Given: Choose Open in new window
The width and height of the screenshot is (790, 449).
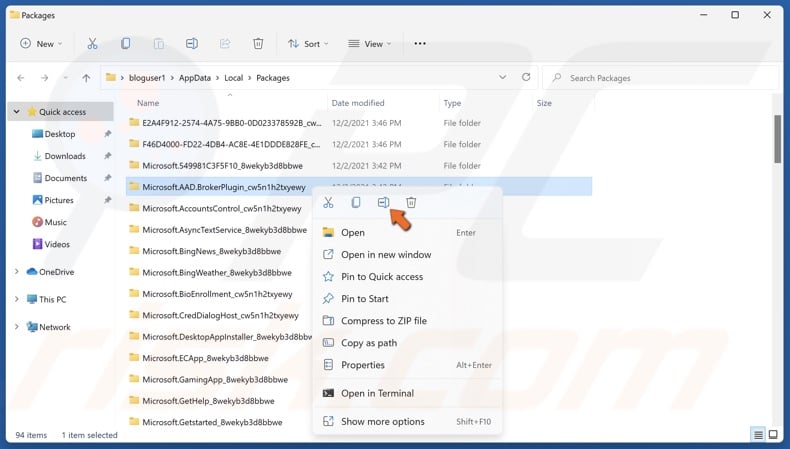Looking at the screenshot, I should 407,255.
